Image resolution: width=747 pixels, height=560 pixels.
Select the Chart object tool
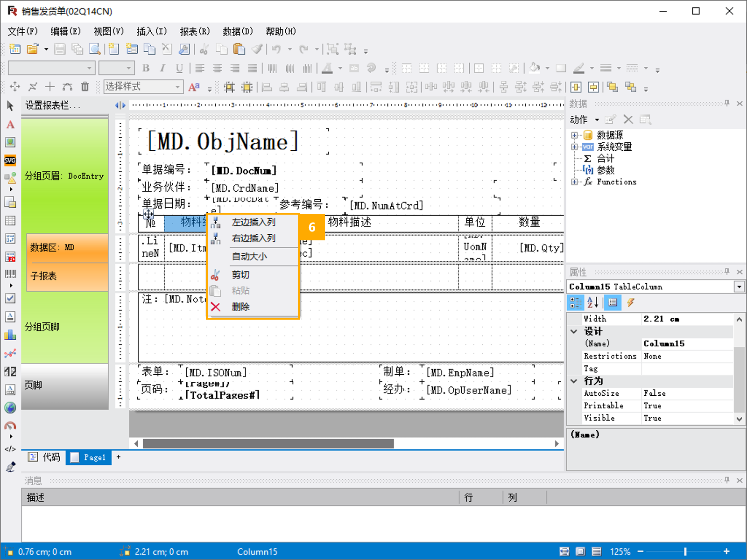10,335
